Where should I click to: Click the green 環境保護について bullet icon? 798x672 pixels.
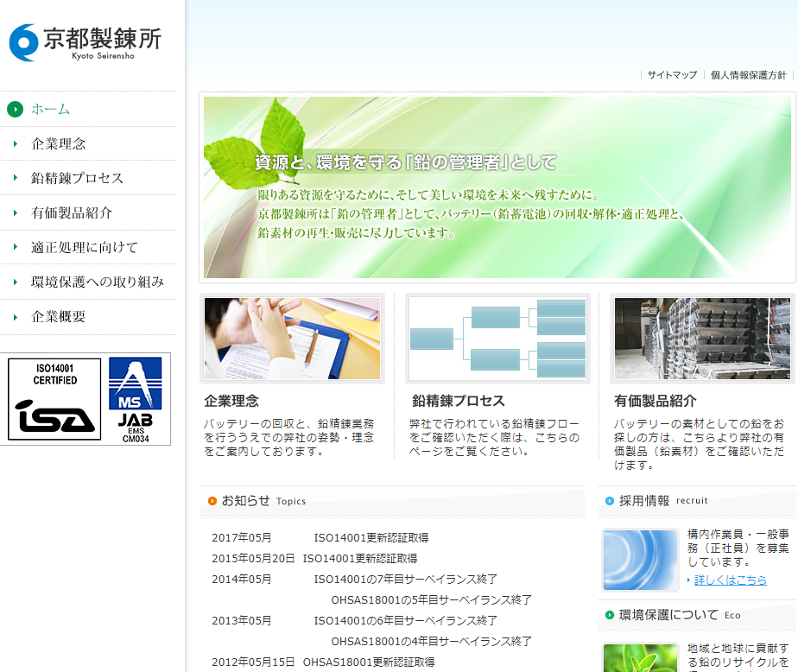(x=610, y=615)
